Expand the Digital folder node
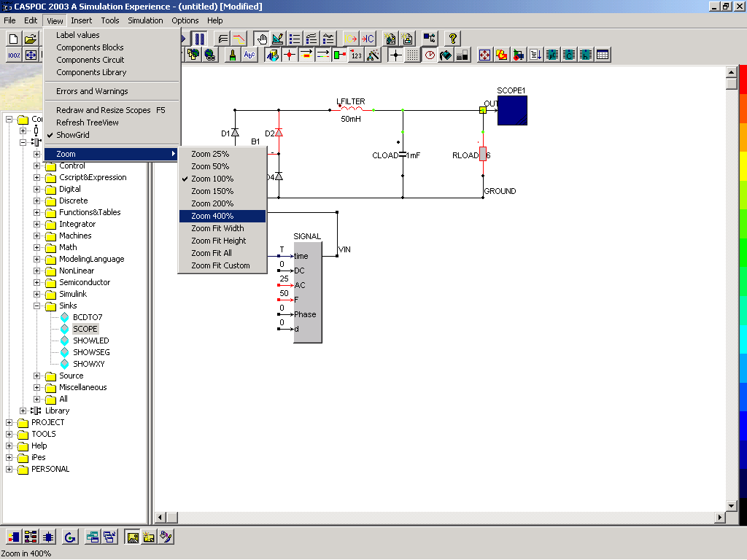Image resolution: width=747 pixels, height=560 pixels. tap(36, 190)
